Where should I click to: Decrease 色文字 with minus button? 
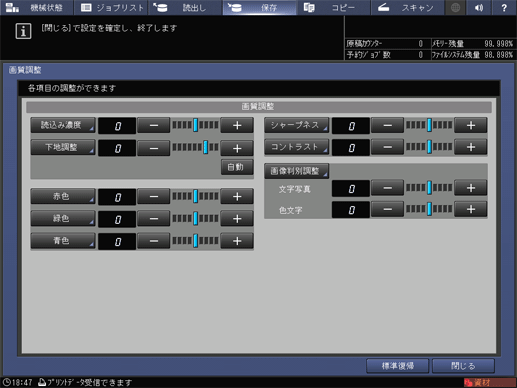[x=387, y=209]
